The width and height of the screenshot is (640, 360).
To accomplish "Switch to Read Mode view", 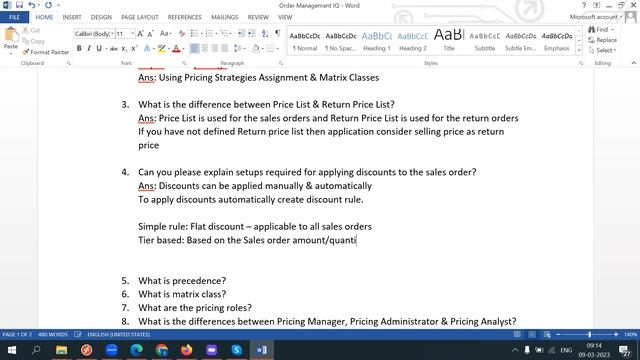I will coord(517,334).
